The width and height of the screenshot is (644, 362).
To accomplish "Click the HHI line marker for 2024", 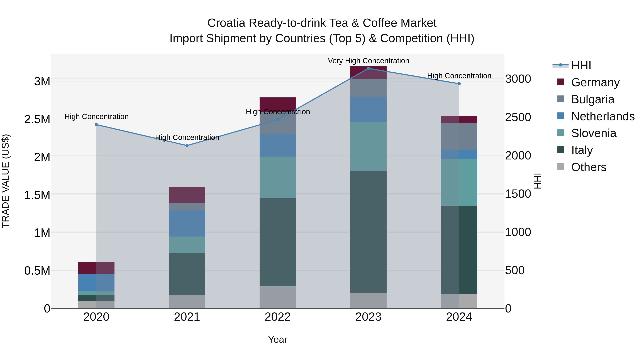I will click(x=459, y=84).
